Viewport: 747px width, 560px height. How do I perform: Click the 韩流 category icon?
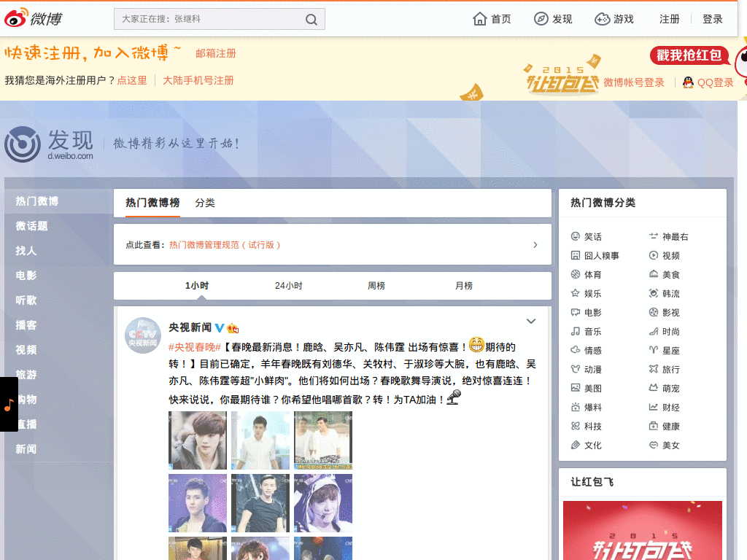tap(654, 293)
